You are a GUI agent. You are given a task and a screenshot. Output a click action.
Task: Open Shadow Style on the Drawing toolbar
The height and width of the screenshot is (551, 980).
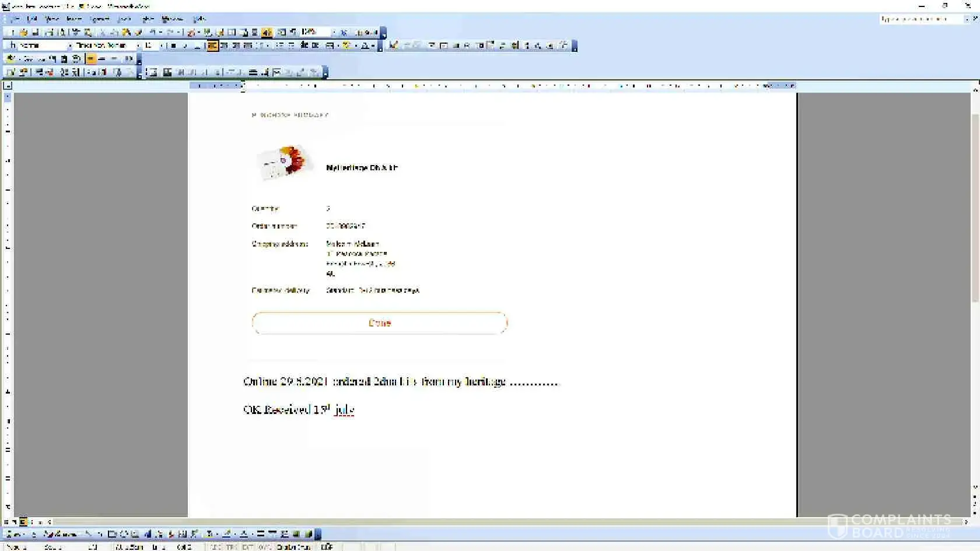point(296,534)
